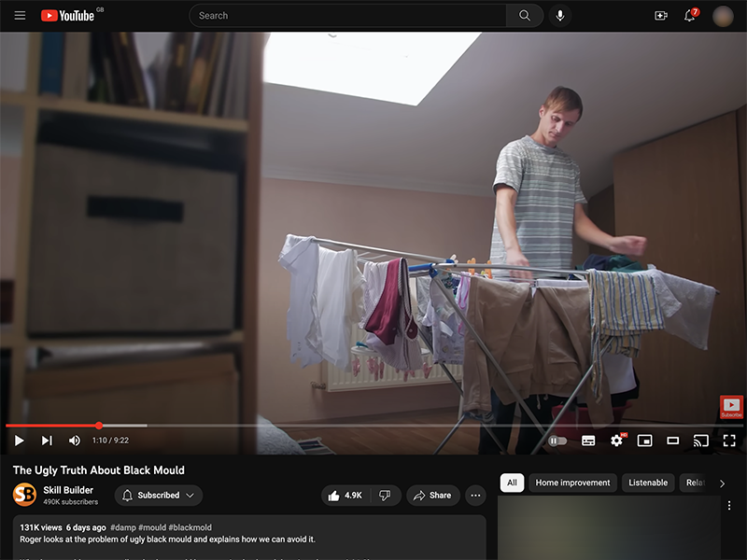Enter full screen mode

pyautogui.click(x=729, y=441)
